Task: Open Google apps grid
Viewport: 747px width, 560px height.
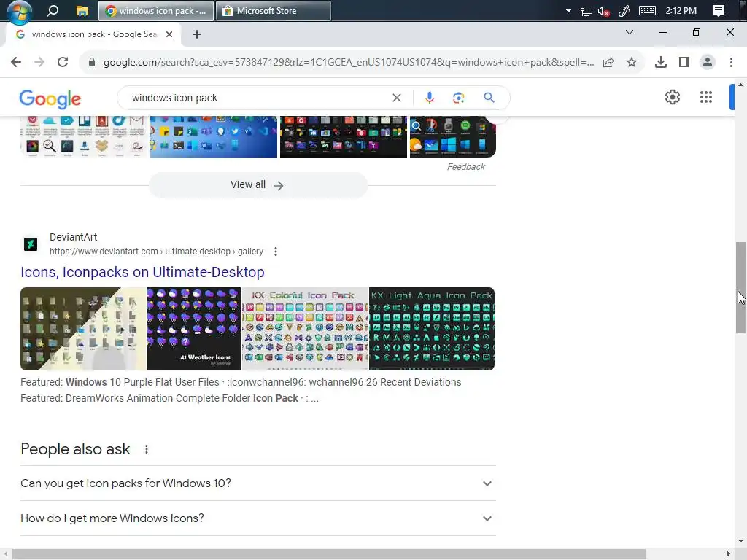Action: 706,97
